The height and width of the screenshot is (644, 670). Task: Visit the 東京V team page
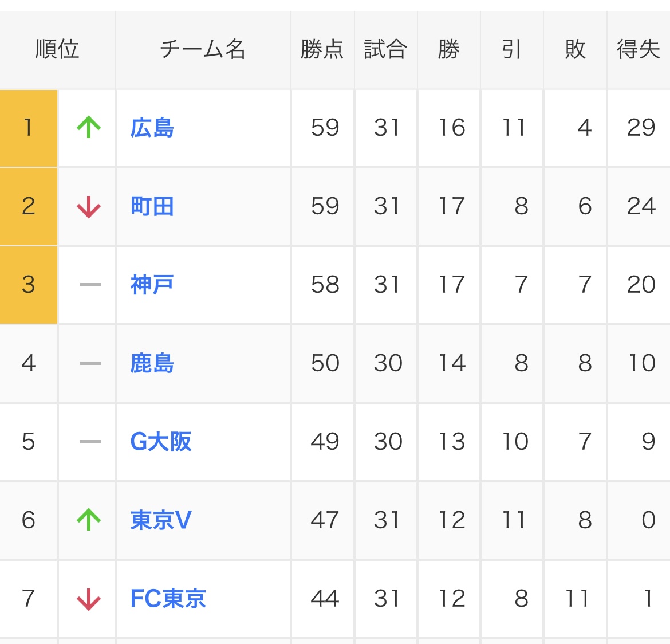point(161,520)
